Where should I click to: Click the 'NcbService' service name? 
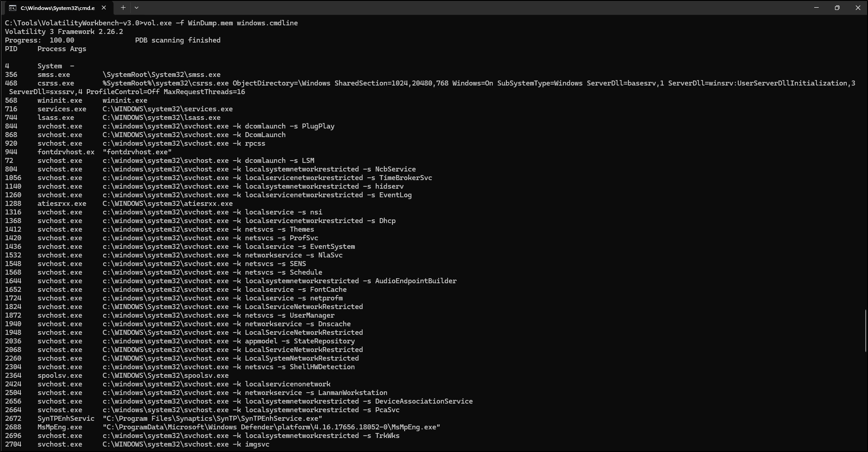pyautogui.click(x=396, y=169)
